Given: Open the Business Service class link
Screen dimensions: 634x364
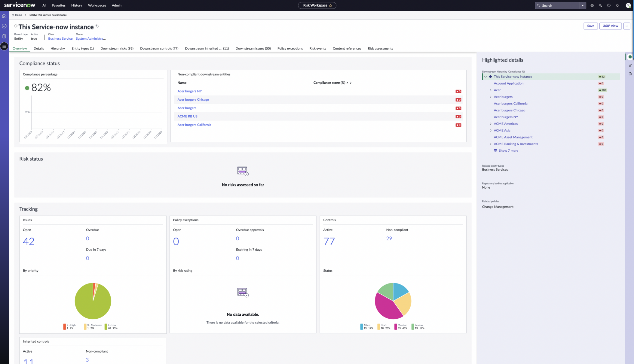Looking at the screenshot, I should point(60,39).
